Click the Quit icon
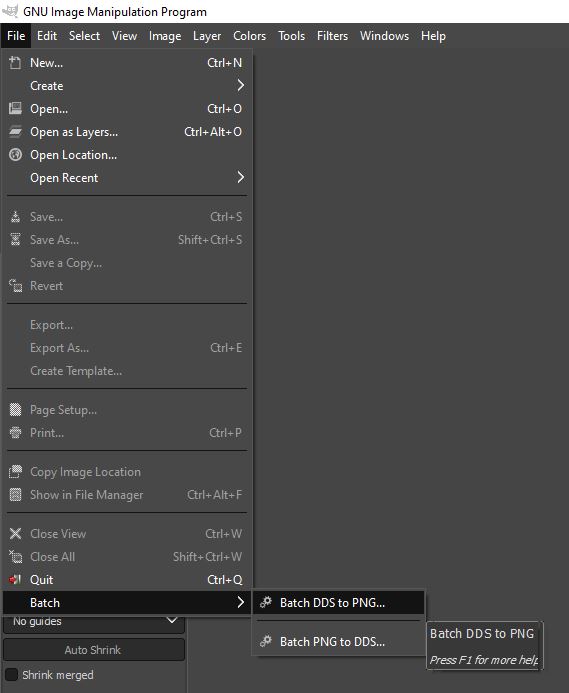569x693 pixels. coord(15,579)
